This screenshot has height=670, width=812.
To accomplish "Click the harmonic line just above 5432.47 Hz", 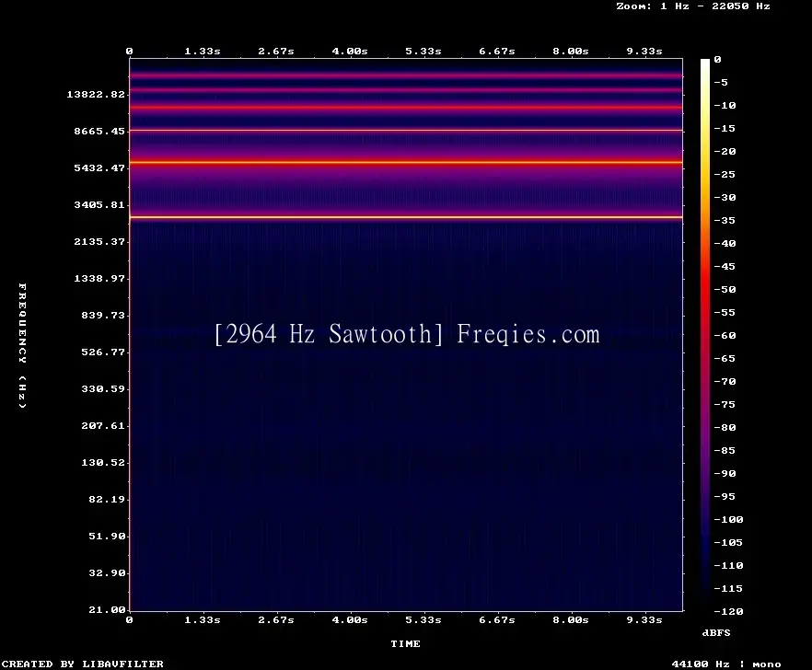I will [x=406, y=163].
